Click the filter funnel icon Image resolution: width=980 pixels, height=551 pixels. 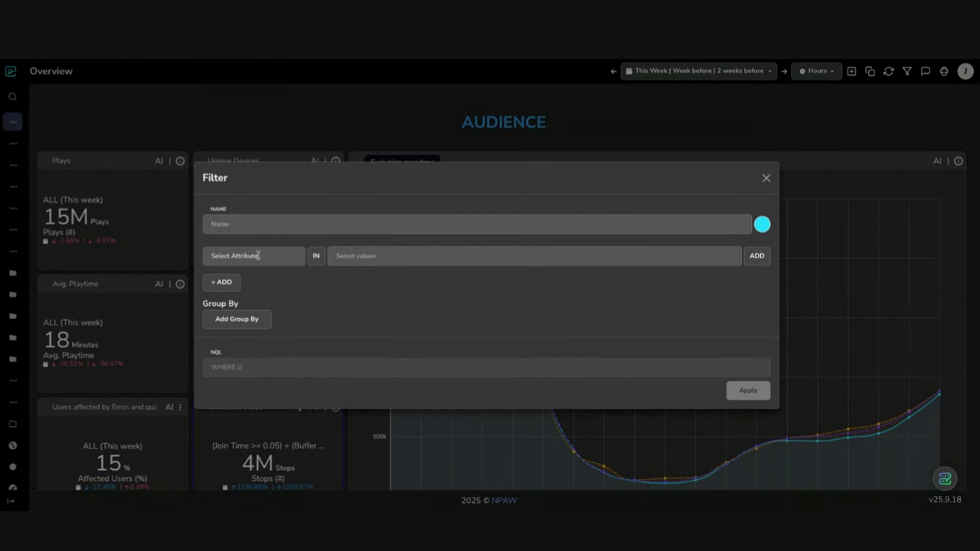tap(906, 71)
